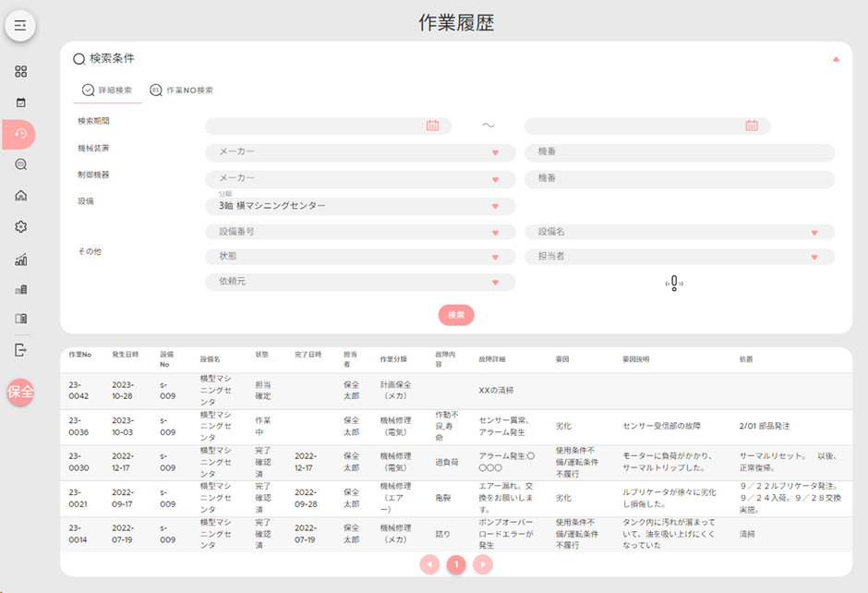
Task: Open the hamburger menu at top left
Action: click(x=20, y=25)
